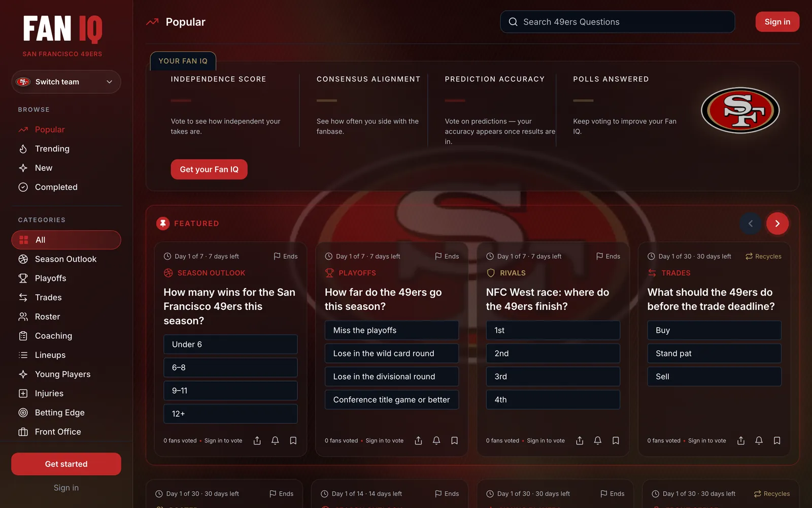Image resolution: width=812 pixels, height=508 pixels.
Task: Click 'Get your Fan IQ' button
Action: click(209, 169)
